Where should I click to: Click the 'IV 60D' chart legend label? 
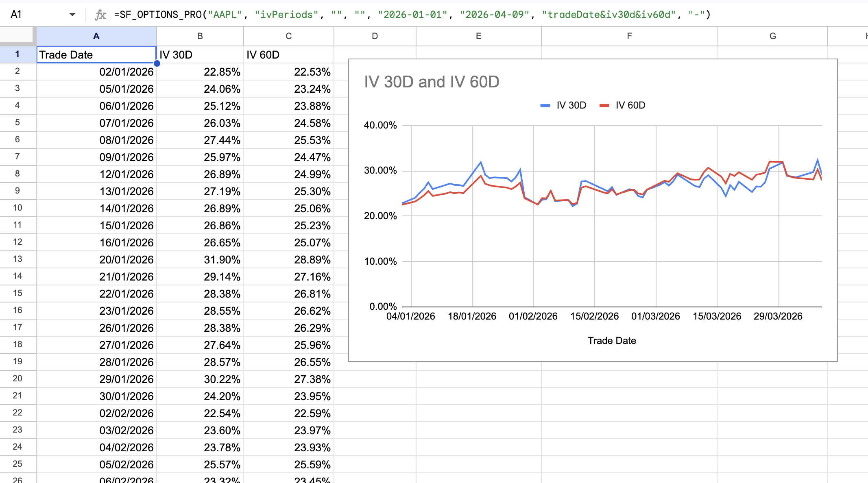click(630, 105)
